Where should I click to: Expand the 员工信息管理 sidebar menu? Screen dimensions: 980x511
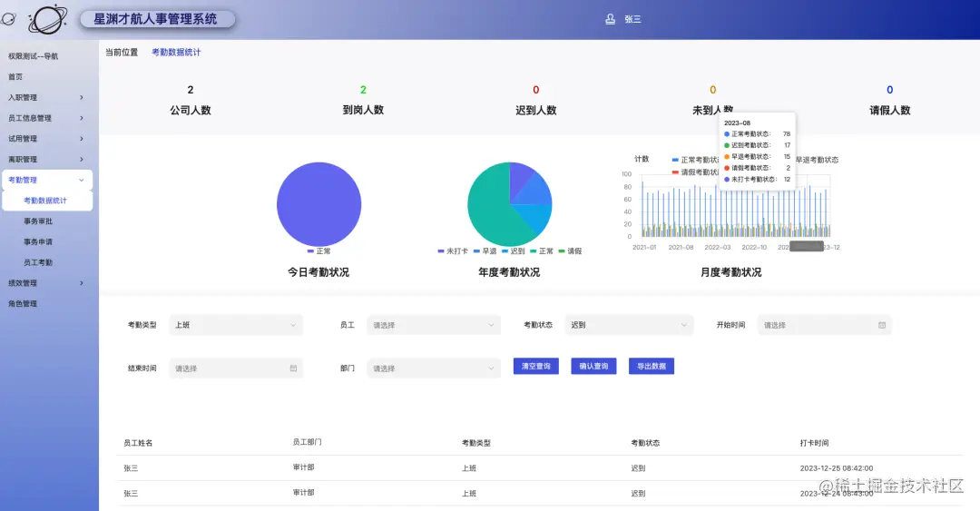45,118
